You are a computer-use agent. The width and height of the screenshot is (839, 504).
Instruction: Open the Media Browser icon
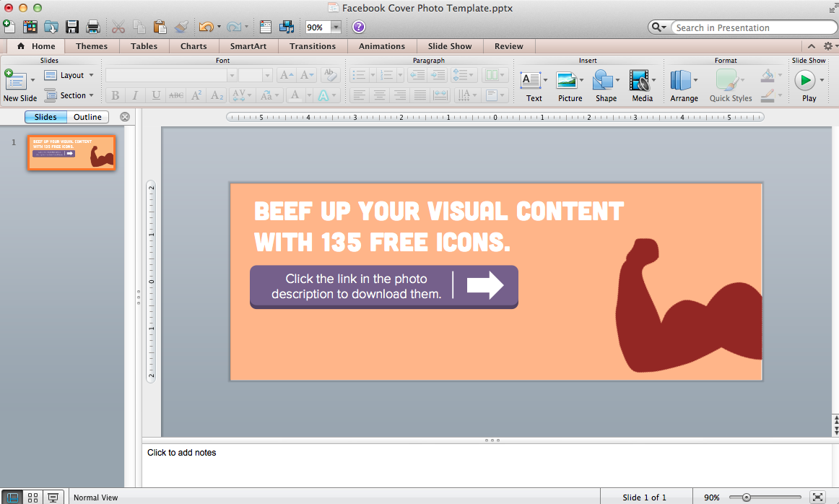(287, 27)
